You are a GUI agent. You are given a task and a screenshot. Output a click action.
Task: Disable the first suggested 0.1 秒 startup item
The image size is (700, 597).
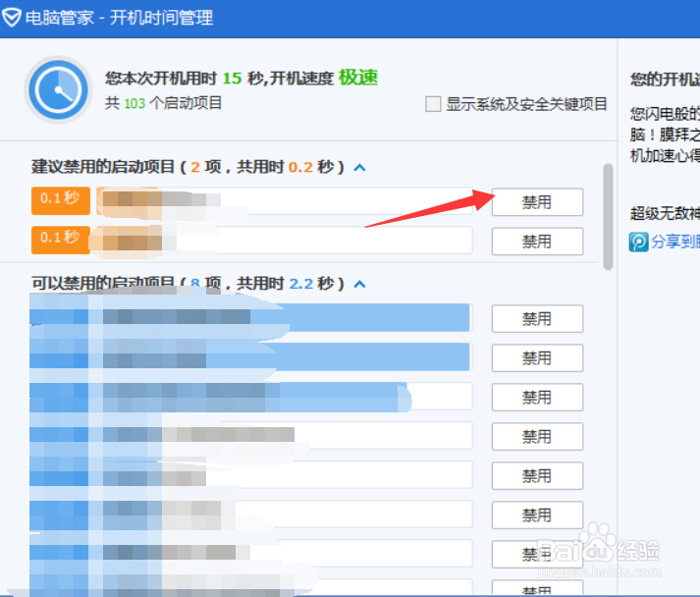tap(537, 202)
